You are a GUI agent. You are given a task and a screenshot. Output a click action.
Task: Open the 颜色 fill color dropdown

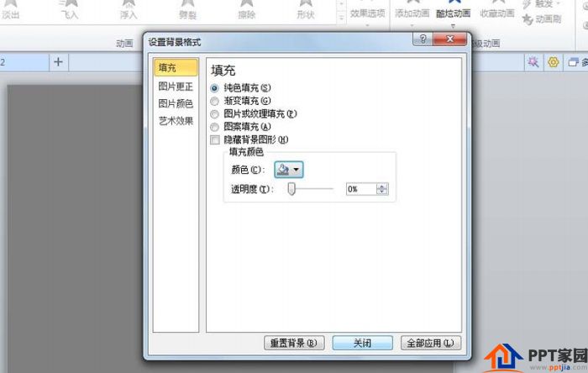pyautogui.click(x=289, y=170)
